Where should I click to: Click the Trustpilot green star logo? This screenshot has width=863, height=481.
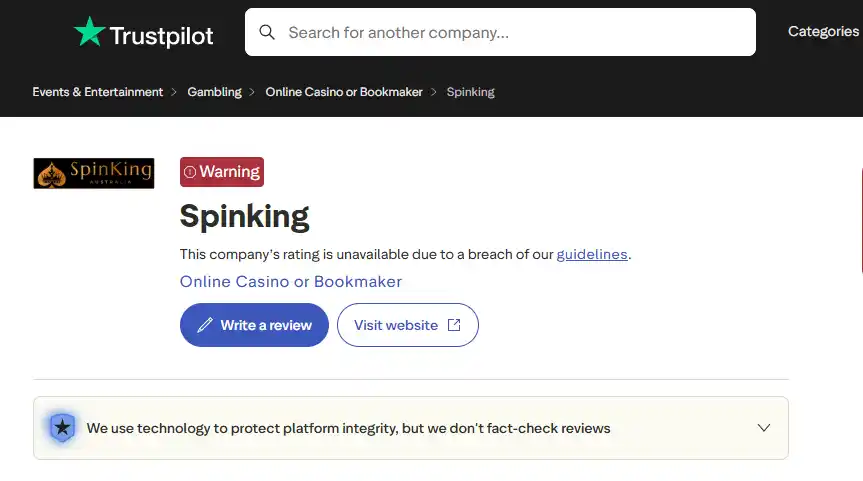coord(89,31)
